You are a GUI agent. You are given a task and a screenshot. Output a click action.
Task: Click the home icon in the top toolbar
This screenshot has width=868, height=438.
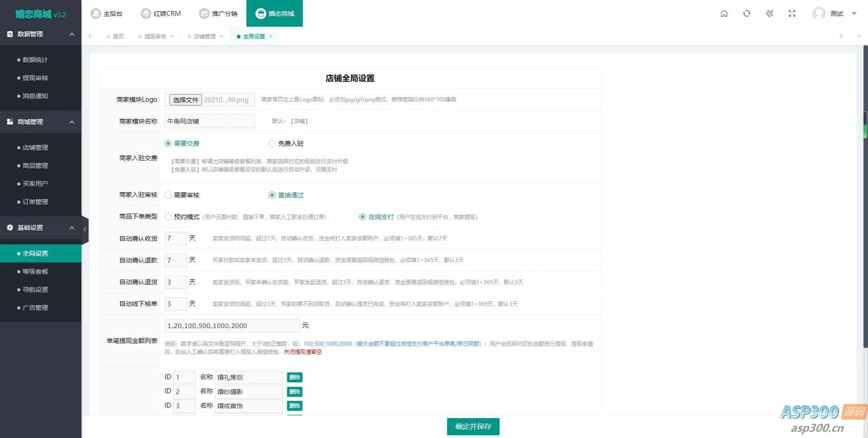click(724, 14)
